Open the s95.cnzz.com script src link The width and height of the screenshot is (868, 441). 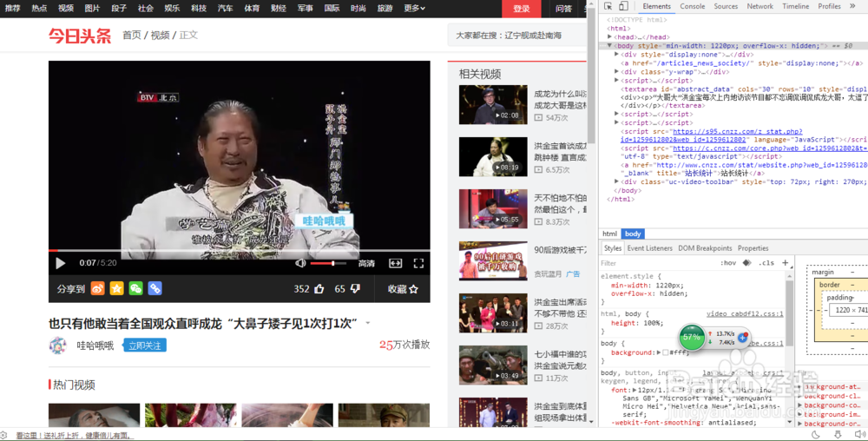[737, 132]
